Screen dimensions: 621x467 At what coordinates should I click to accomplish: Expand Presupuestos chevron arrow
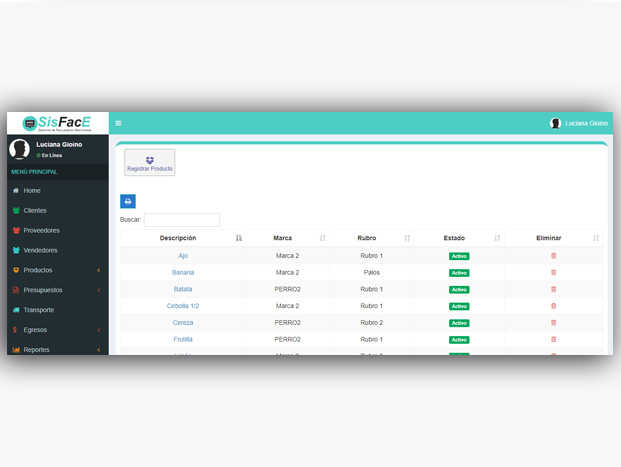pyautogui.click(x=99, y=290)
